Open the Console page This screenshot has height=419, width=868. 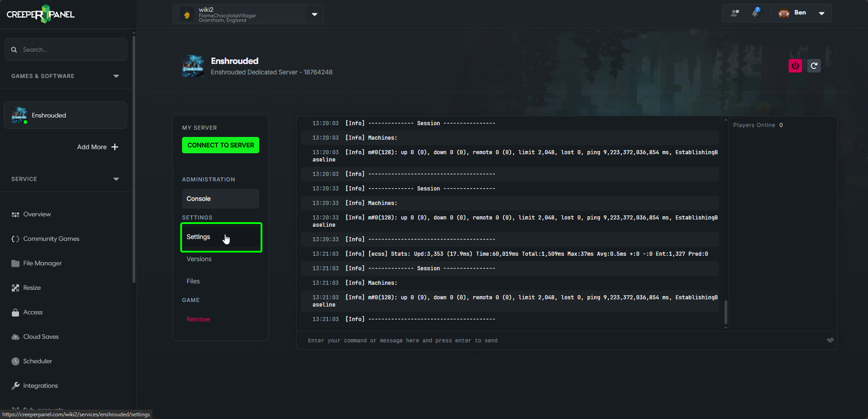(221, 199)
